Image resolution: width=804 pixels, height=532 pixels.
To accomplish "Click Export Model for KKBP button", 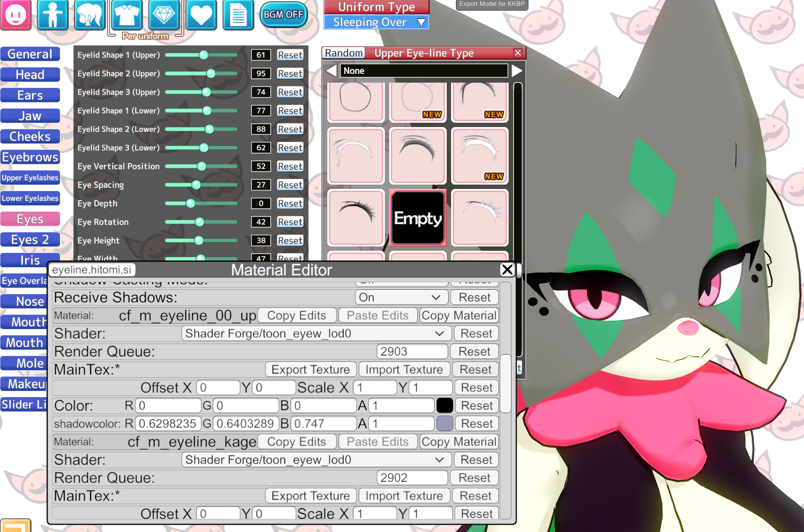I will pyautogui.click(x=492, y=4).
